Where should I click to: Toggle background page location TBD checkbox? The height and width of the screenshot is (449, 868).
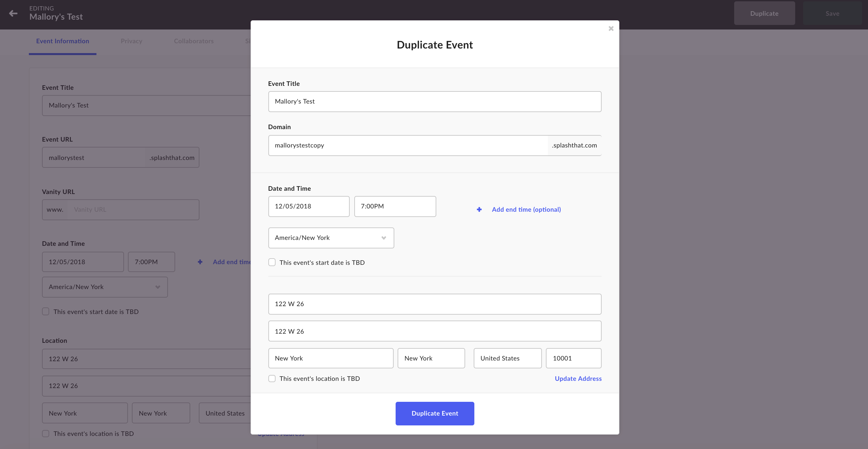click(46, 434)
